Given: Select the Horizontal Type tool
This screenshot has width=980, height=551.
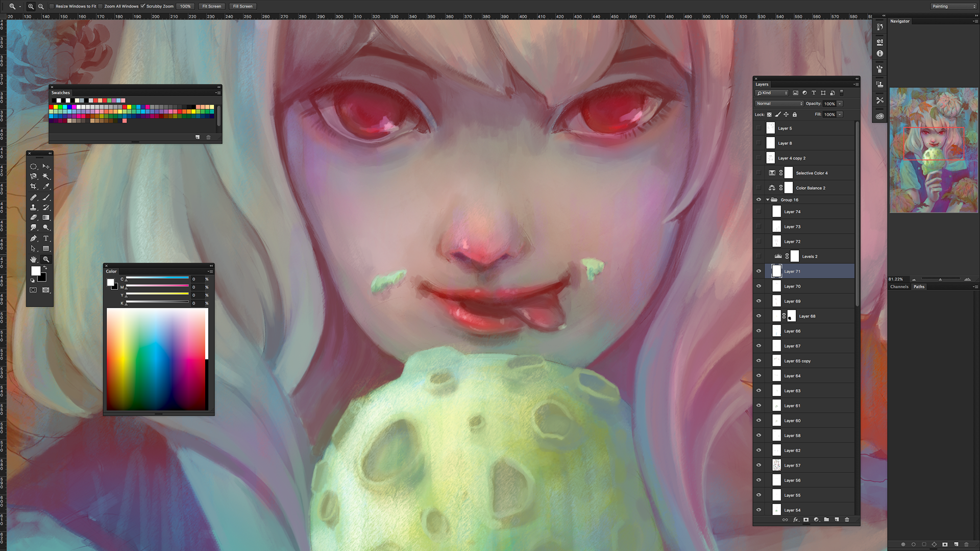Looking at the screenshot, I should click(46, 238).
